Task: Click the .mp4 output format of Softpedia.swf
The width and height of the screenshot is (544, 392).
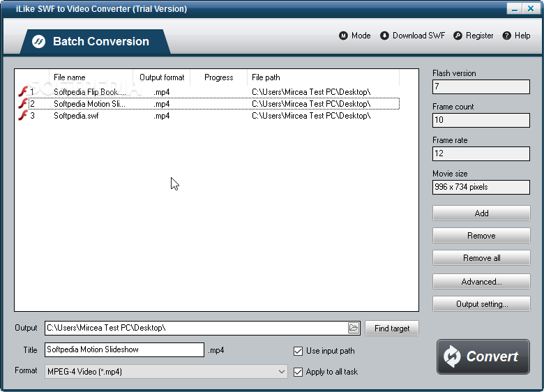Action: pyautogui.click(x=161, y=116)
